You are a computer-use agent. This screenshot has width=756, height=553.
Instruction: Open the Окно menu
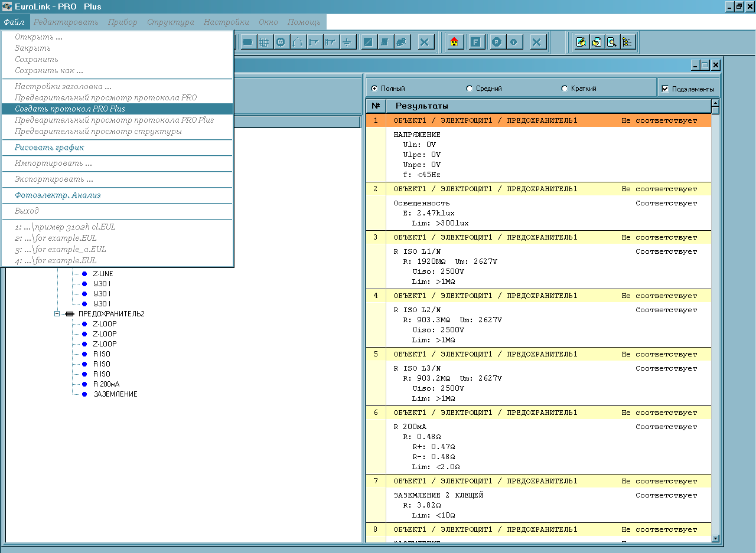[268, 22]
